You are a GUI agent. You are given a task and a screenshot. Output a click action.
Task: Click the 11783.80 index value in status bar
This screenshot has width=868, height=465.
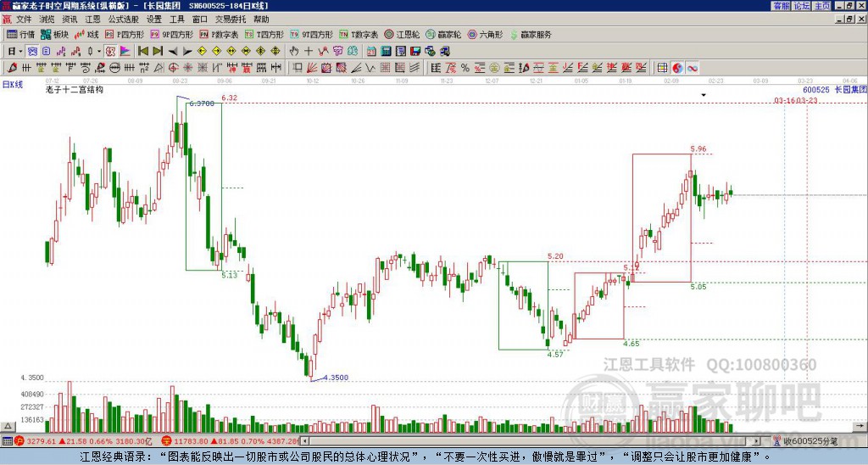(191, 442)
